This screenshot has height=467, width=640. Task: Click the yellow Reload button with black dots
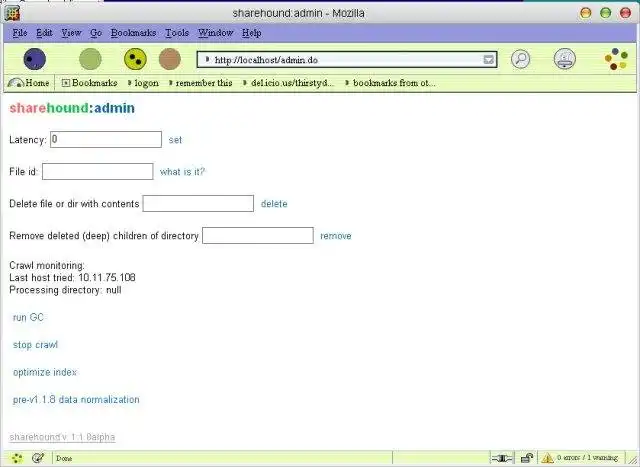coord(135,59)
